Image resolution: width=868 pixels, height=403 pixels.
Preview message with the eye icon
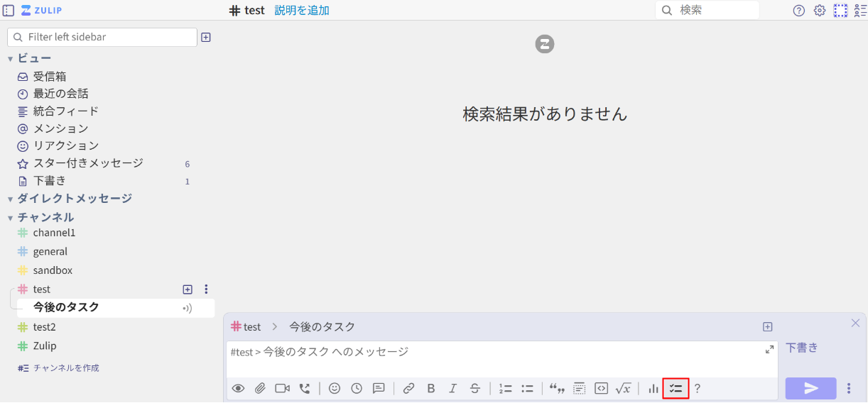(239, 388)
